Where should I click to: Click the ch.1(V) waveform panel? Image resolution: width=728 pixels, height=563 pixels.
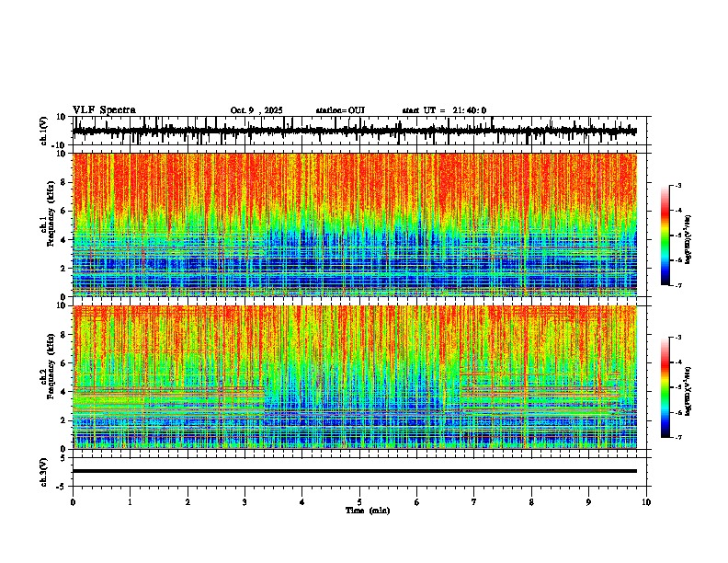click(361, 131)
